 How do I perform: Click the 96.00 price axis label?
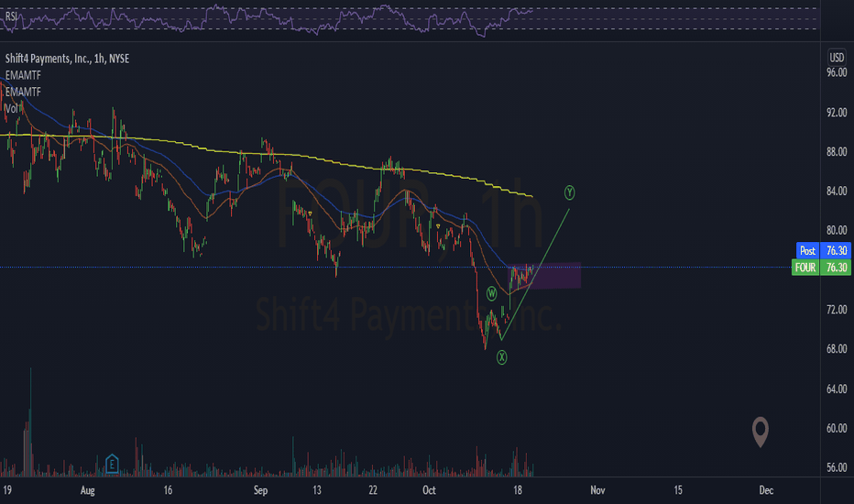[837, 72]
